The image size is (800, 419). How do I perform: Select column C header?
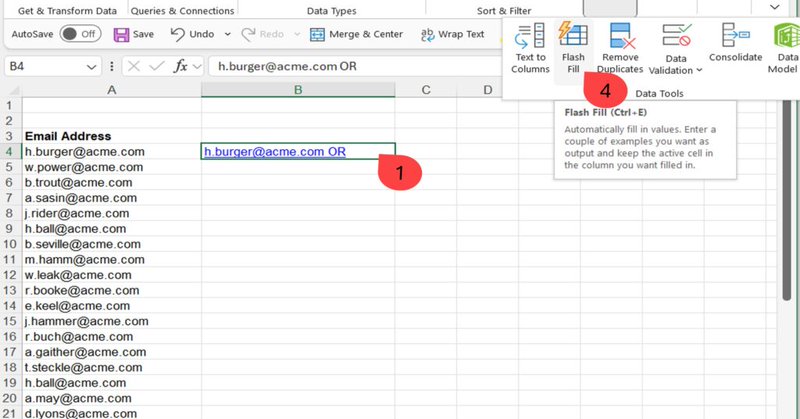[x=426, y=90]
